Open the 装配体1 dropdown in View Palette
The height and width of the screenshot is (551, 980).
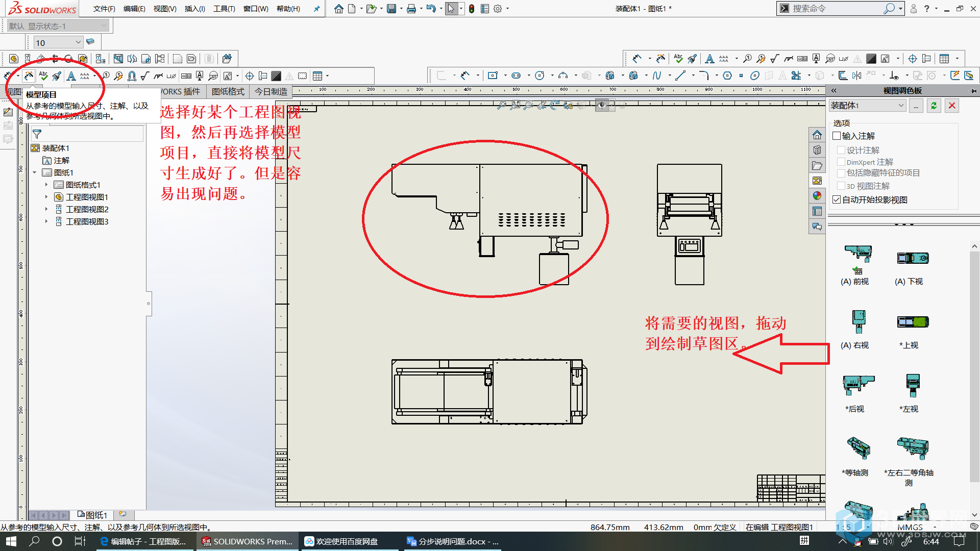867,106
